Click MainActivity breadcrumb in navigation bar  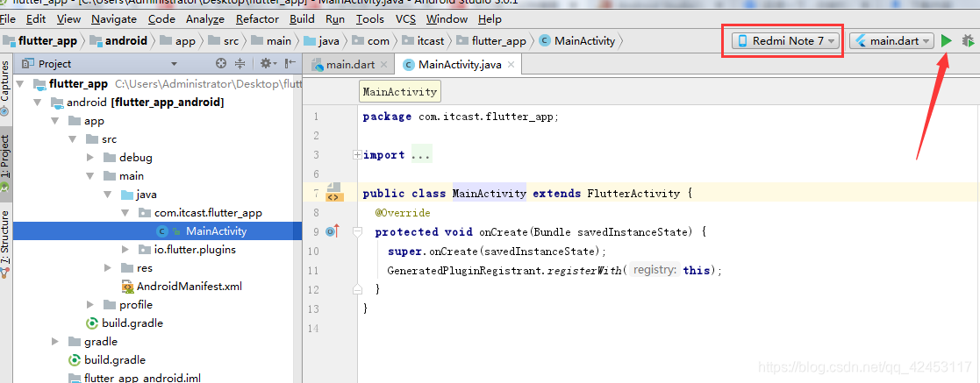(x=577, y=41)
